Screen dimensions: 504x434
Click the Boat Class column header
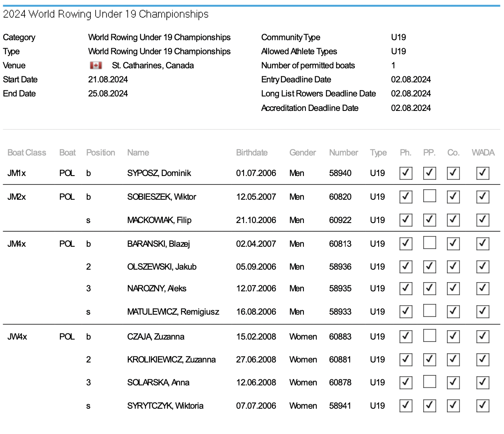coord(27,153)
